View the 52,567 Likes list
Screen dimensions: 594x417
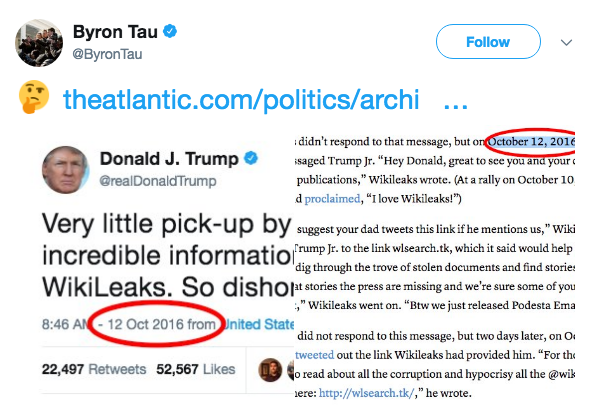point(196,369)
